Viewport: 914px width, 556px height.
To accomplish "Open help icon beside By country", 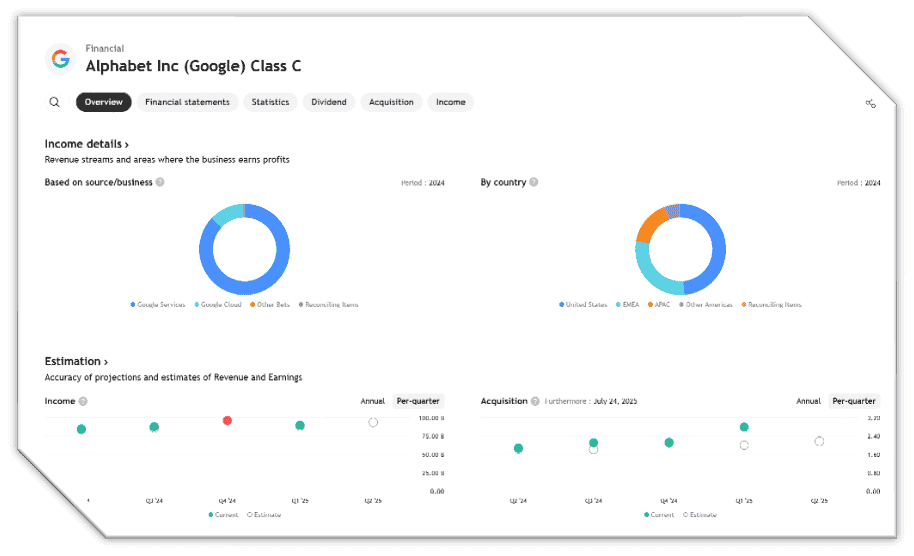I will [533, 182].
